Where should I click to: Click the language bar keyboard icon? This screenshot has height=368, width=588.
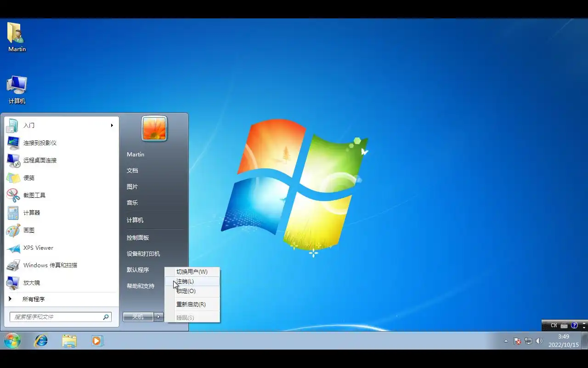564,326
